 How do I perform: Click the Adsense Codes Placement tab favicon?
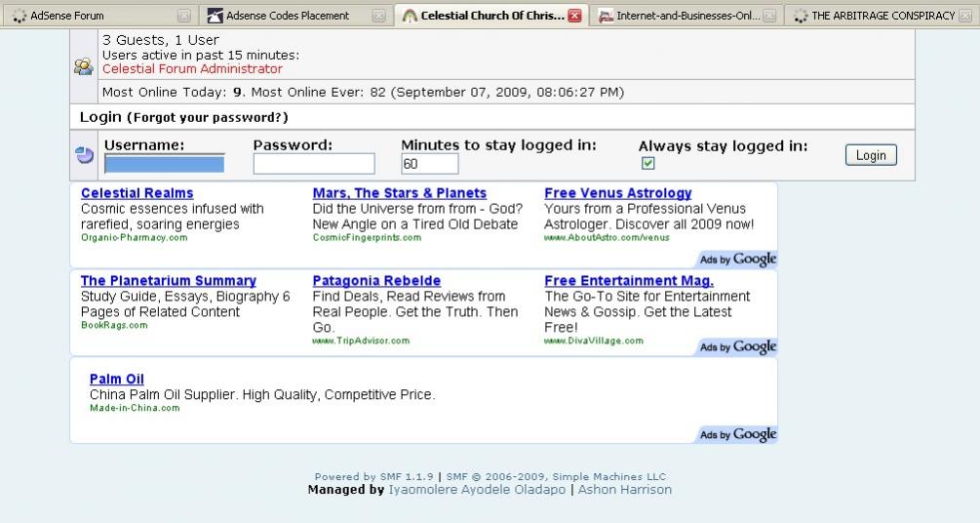coord(215,16)
